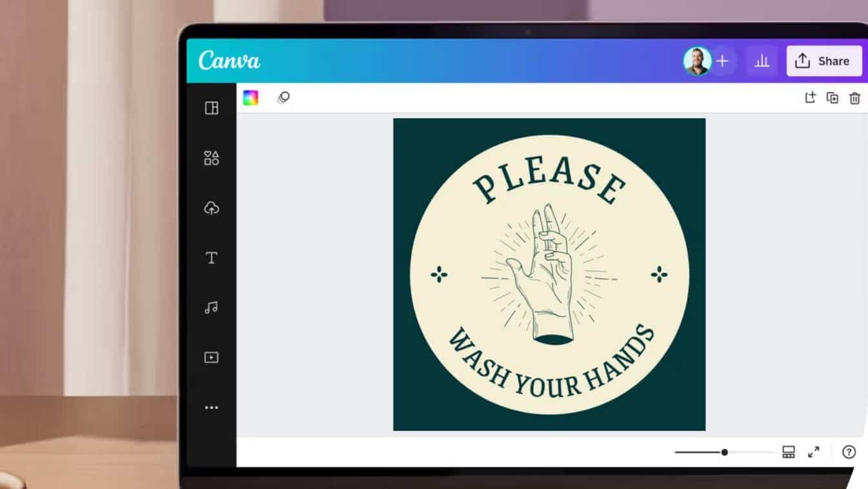Open the Uploads cloud panel
This screenshot has width=868, height=489.
click(x=211, y=208)
